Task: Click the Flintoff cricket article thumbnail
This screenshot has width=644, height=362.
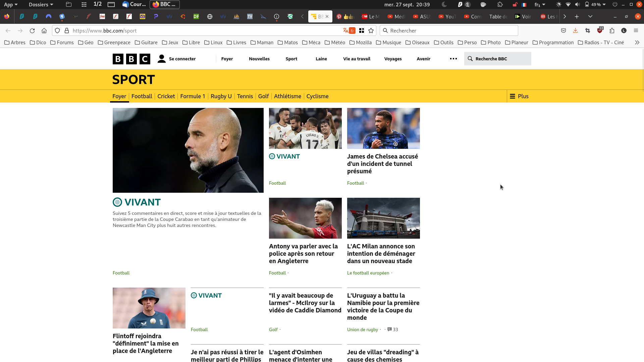Action: [x=149, y=308]
